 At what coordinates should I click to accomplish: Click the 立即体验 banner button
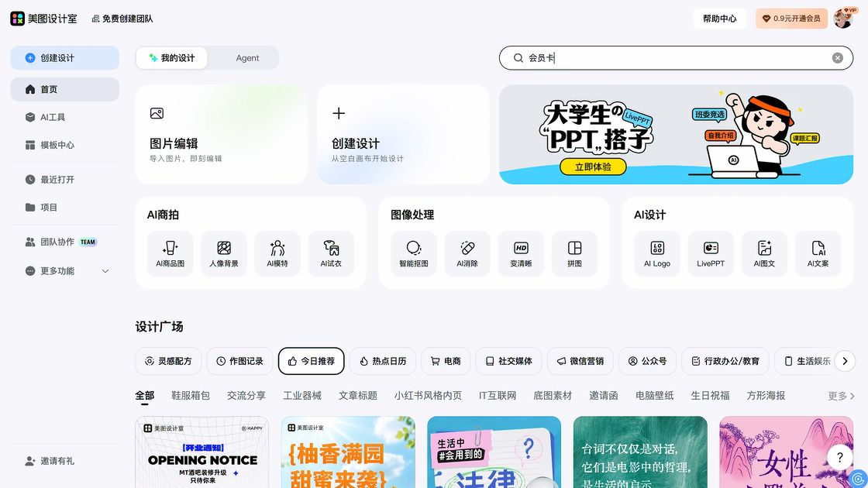(x=593, y=167)
